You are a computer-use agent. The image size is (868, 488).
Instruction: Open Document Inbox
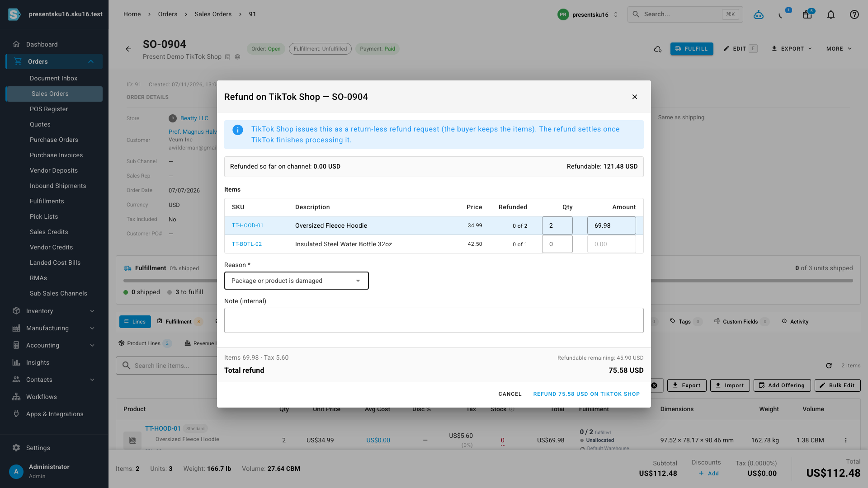(x=53, y=78)
